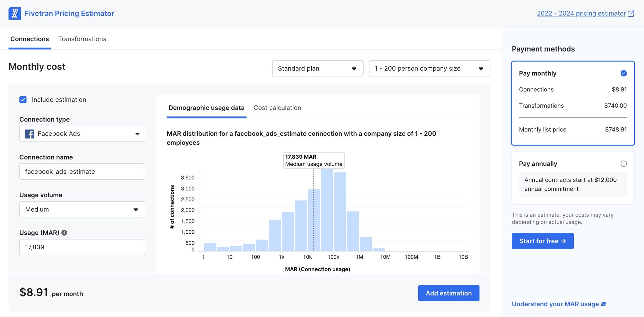The width and height of the screenshot is (644, 317).
Task: Click the Add estimation button
Action: click(x=449, y=293)
